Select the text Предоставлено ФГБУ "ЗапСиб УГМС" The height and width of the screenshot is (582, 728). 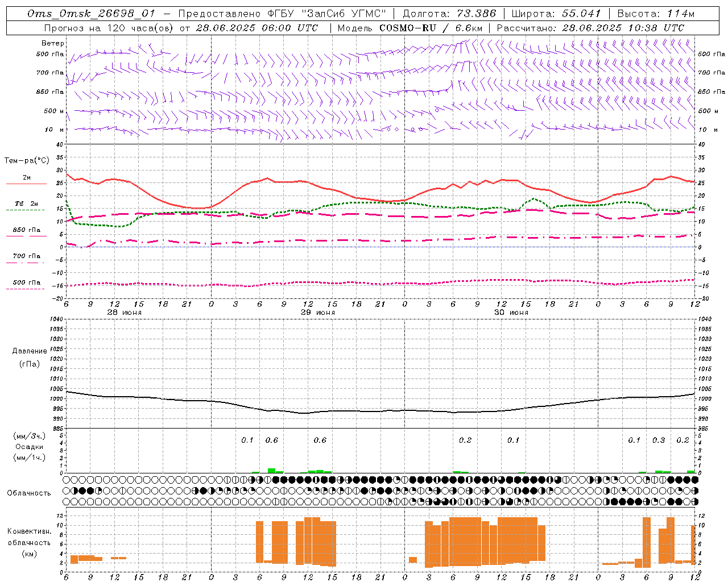click(282, 14)
